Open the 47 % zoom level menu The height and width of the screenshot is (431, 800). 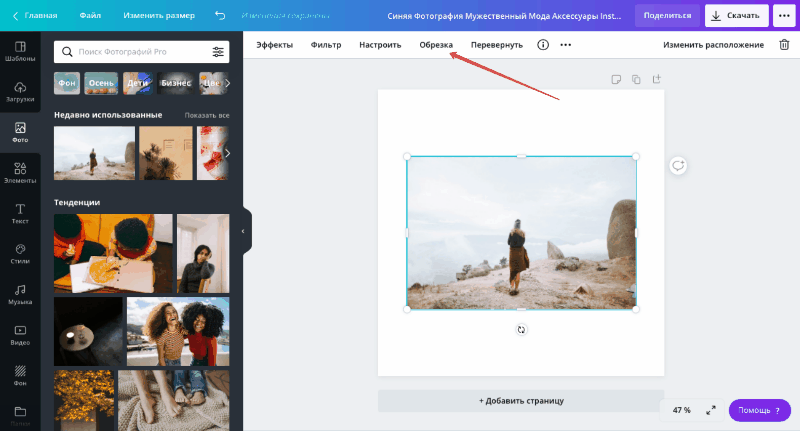click(681, 410)
